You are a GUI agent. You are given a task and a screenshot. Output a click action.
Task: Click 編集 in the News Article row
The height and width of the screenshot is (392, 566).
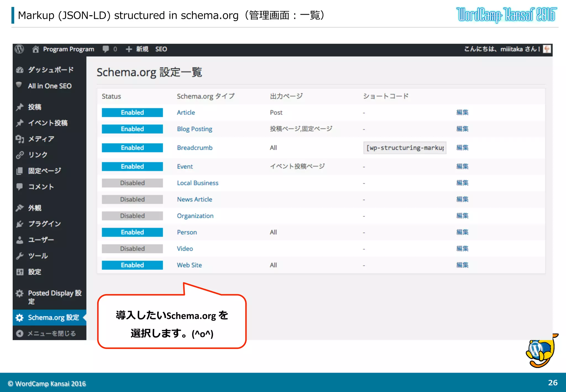(x=462, y=199)
